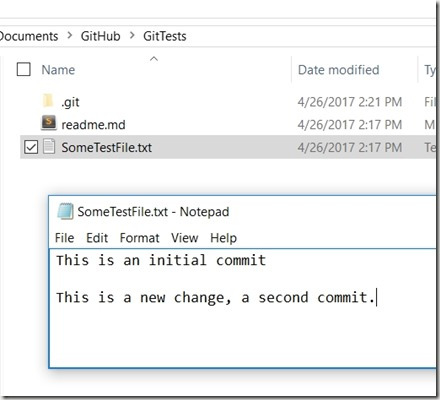
Task: Click the Notepad title bar icon
Action: click(65, 211)
